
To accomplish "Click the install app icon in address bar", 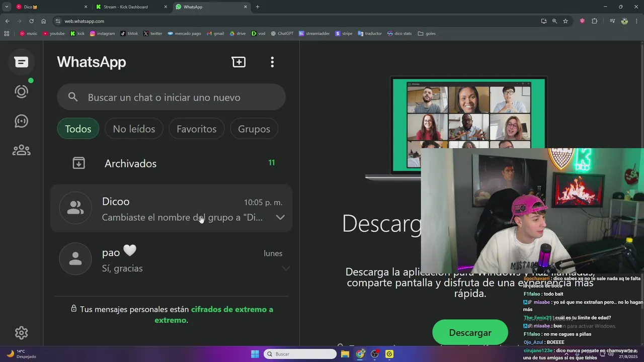I will (544, 21).
